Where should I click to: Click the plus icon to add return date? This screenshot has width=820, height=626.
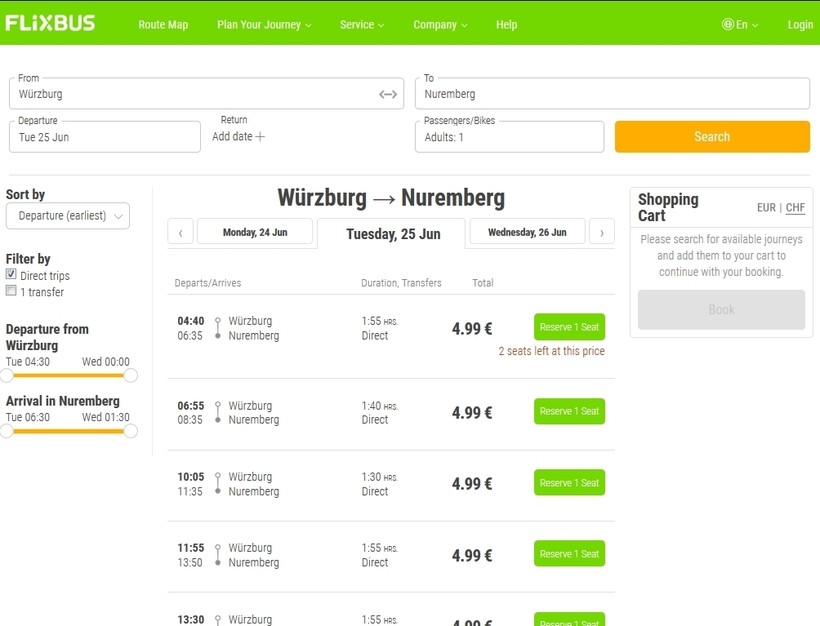coord(260,137)
